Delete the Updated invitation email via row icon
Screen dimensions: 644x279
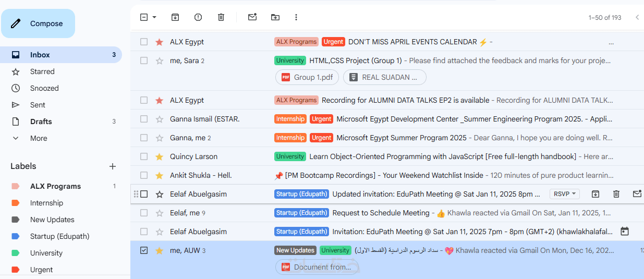click(616, 194)
